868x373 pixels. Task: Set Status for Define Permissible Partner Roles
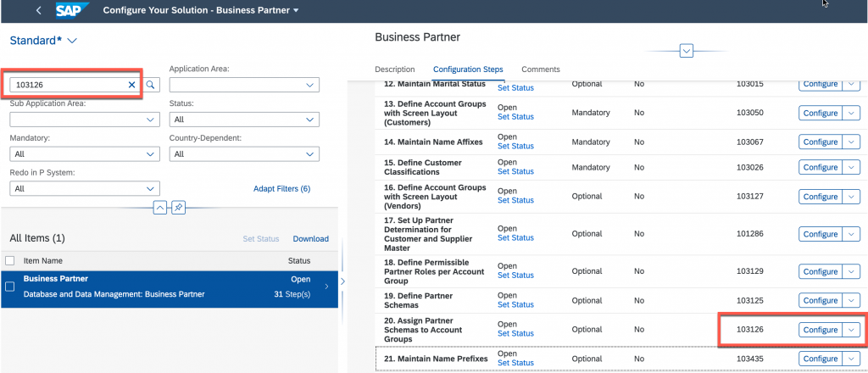pos(515,275)
